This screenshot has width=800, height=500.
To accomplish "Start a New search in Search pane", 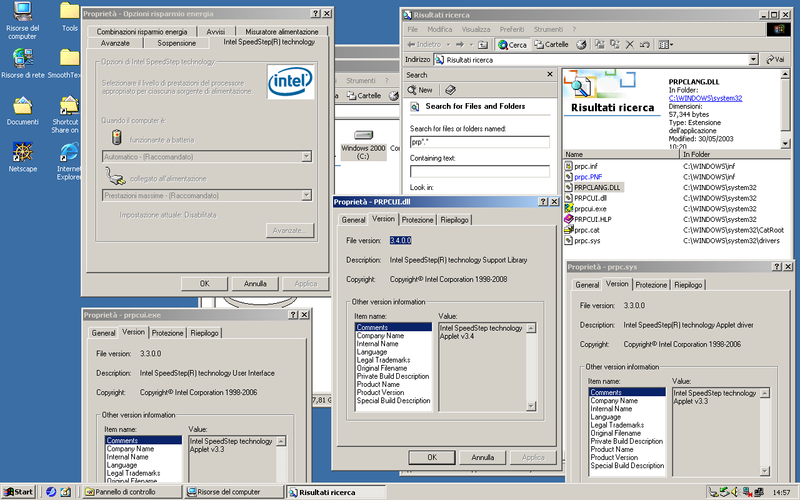I will click(x=419, y=90).
